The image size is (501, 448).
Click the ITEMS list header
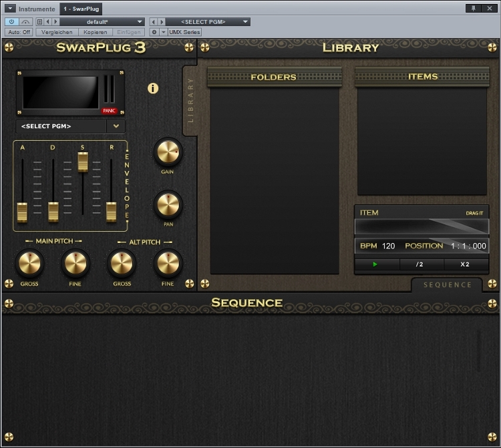(x=422, y=76)
